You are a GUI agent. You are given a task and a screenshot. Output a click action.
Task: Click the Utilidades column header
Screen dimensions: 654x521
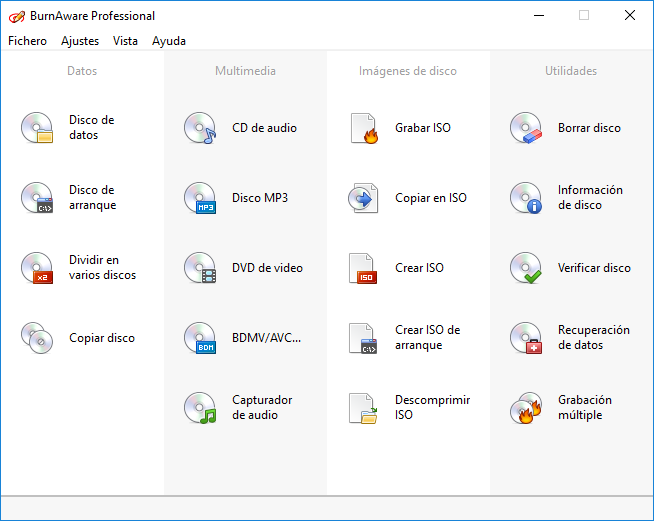[571, 71]
